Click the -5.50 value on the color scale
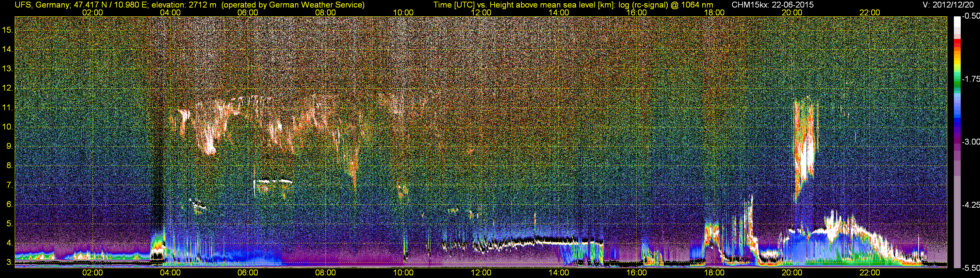980x278 pixels. click(x=971, y=268)
